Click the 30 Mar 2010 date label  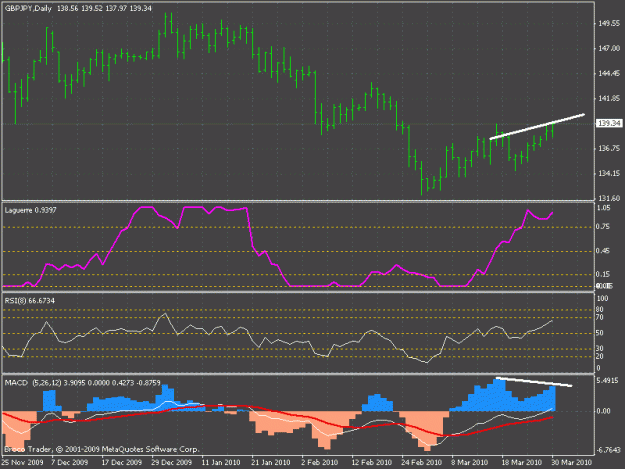point(572,463)
